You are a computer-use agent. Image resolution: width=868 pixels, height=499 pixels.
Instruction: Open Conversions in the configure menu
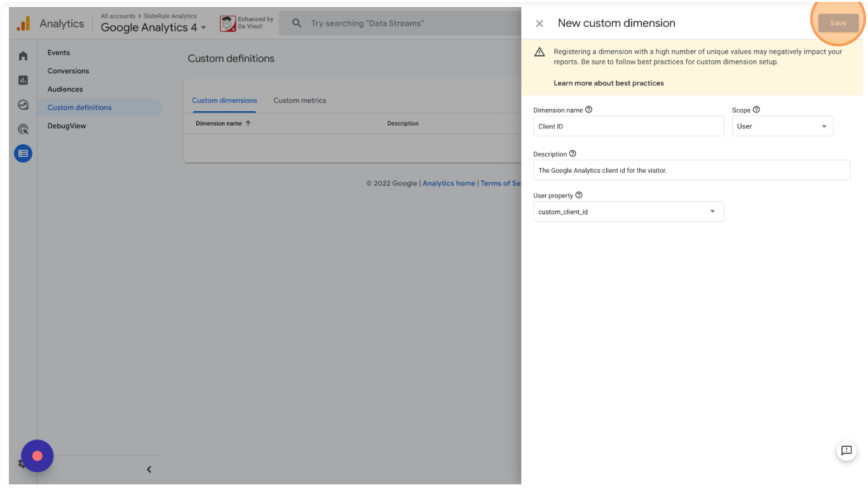[68, 71]
